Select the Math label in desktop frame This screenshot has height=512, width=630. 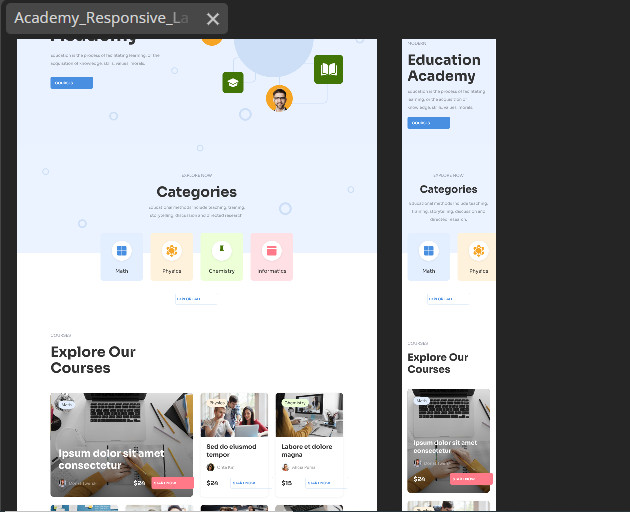pos(122,271)
